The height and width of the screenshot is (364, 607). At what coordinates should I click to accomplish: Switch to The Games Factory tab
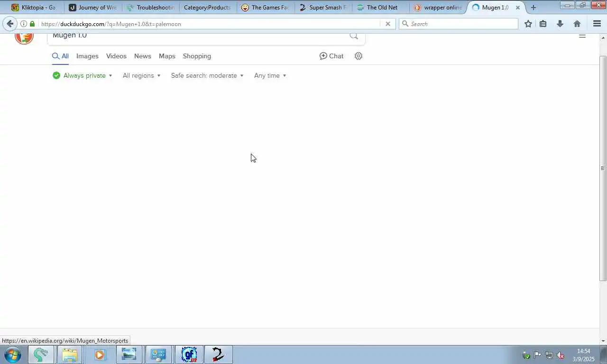[265, 8]
